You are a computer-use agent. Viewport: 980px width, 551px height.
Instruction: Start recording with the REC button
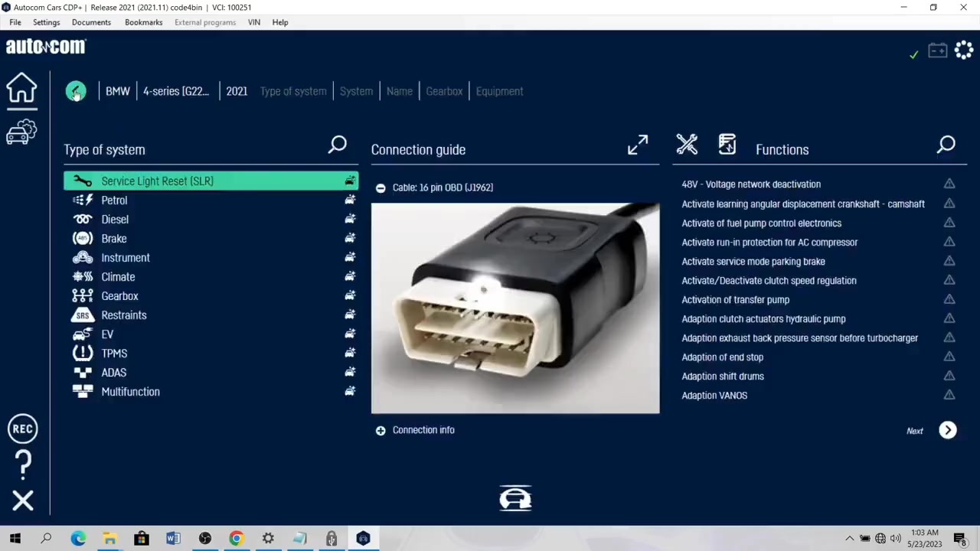click(22, 429)
